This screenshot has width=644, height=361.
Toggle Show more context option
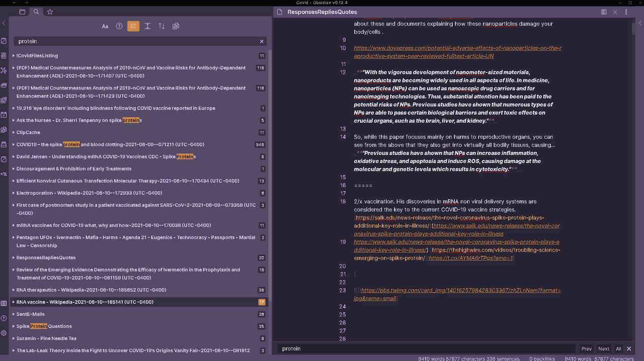(147, 26)
